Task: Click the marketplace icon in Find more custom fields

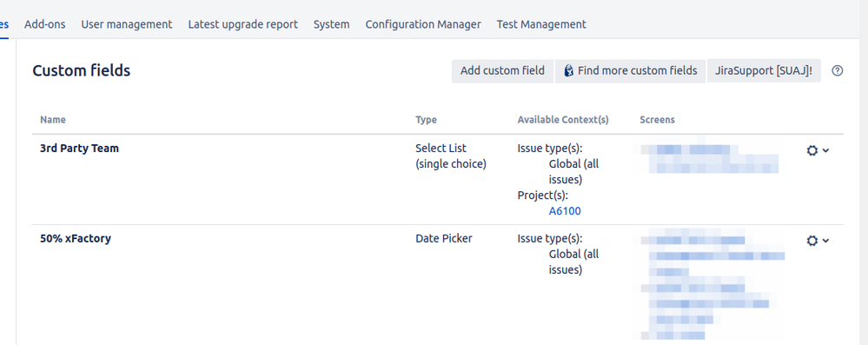Action: coord(568,71)
